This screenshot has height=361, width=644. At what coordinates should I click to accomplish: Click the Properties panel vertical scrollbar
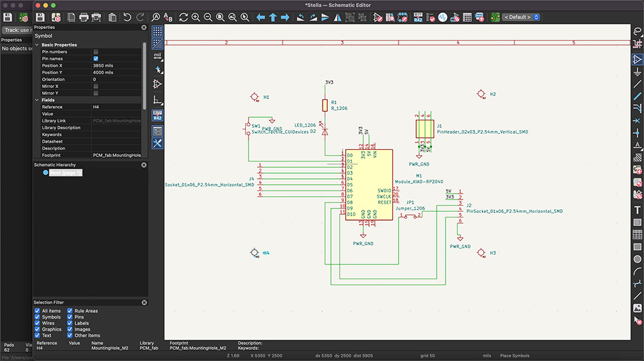[x=144, y=76]
